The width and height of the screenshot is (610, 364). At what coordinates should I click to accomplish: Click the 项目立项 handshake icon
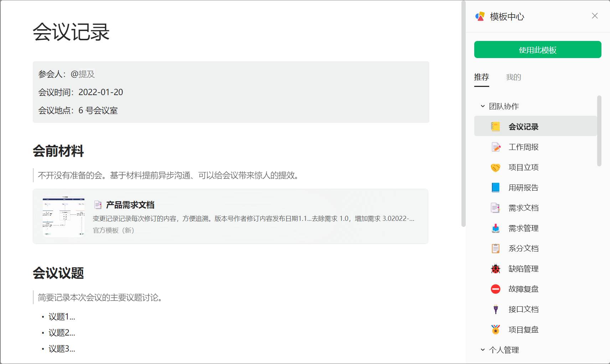(496, 167)
